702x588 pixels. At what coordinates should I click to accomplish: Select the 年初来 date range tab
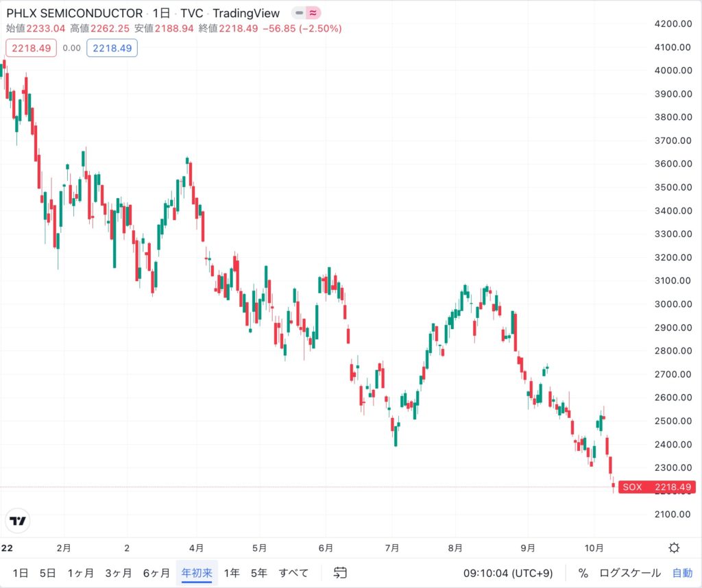197,573
